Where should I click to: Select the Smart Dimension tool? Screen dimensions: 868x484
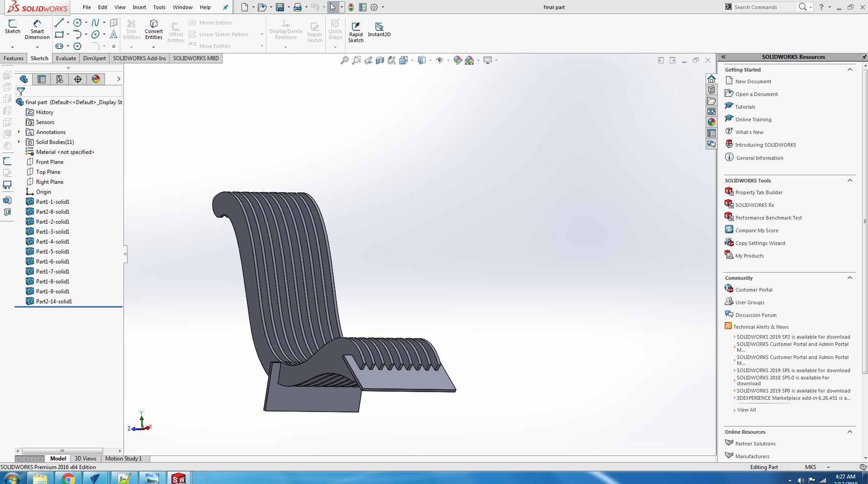click(37, 29)
